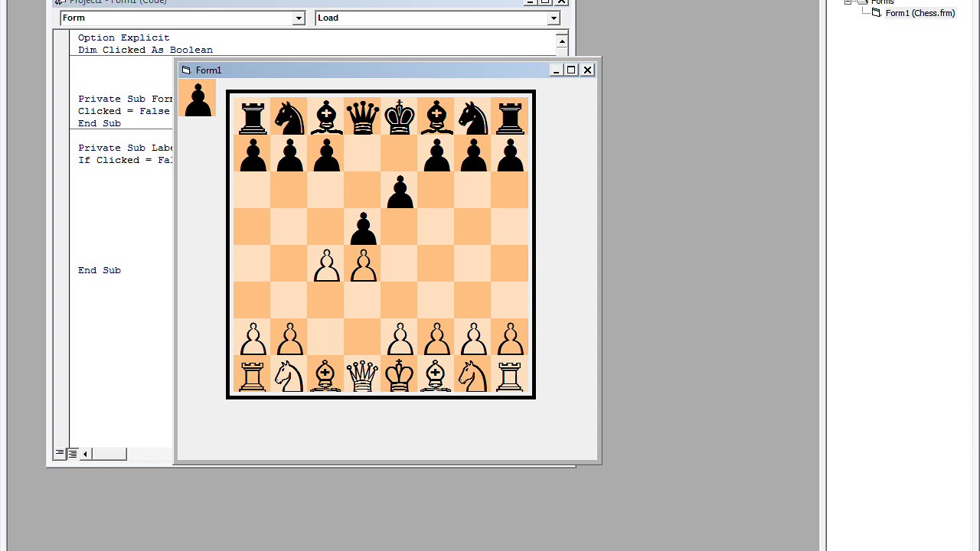Select the white knight on g1

coord(472,373)
